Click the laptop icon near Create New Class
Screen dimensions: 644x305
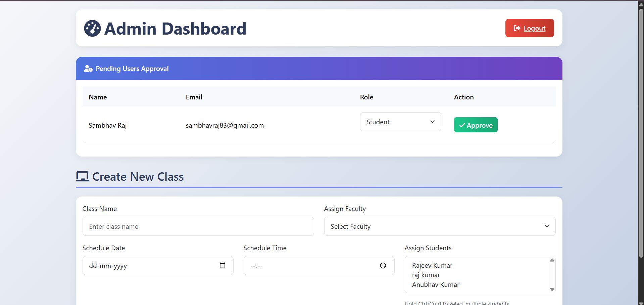[83, 176]
